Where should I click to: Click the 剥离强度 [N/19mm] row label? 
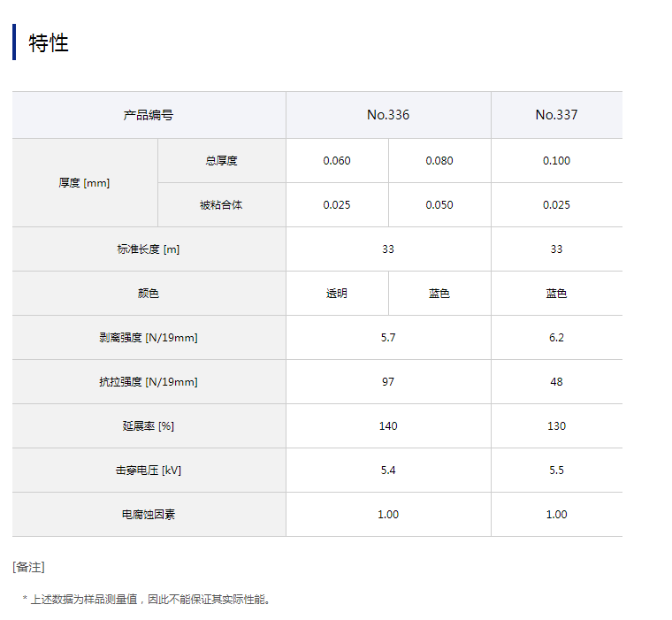click(x=149, y=338)
